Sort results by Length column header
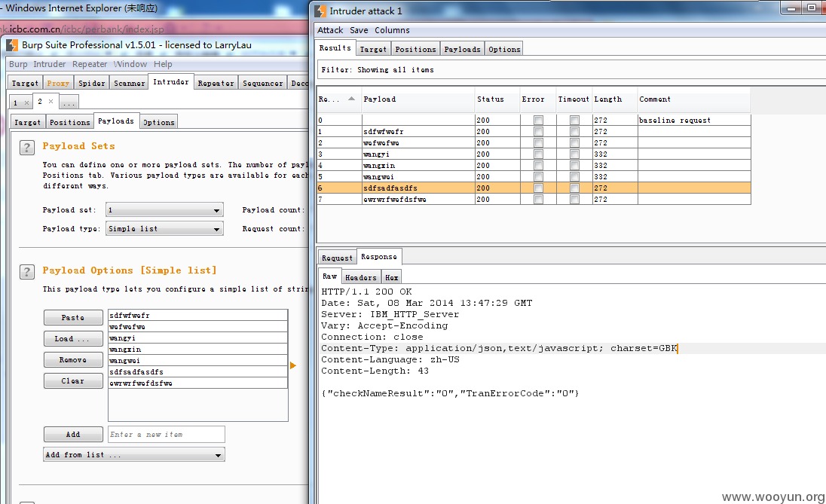Screen dimensions: 826x504 pyautogui.click(x=614, y=99)
